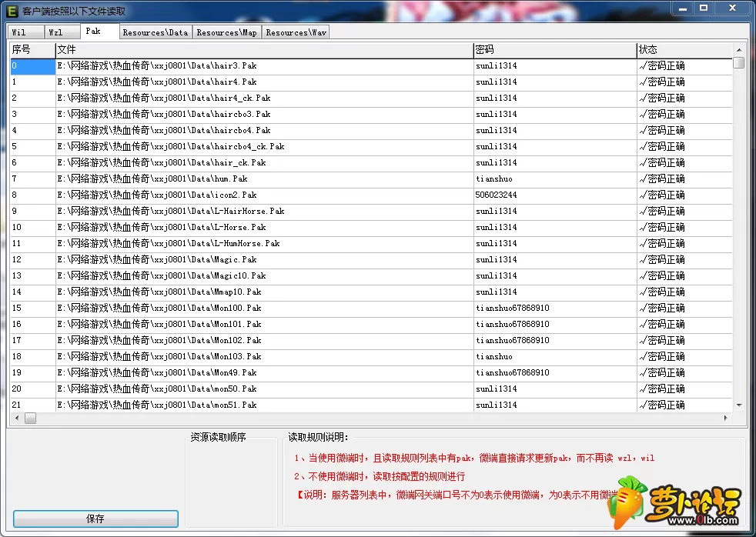Click 密码正确 status in hair3.Pak row
The height and width of the screenshot is (537, 756).
click(662, 66)
